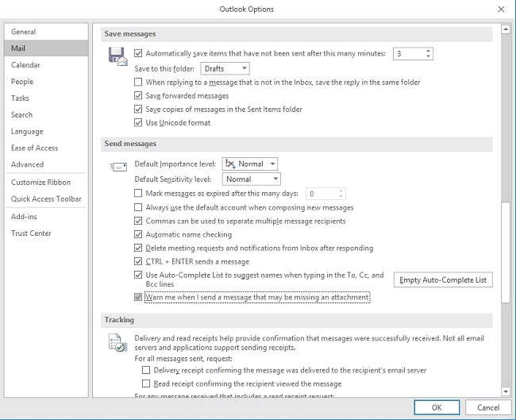Open People options category
Viewport: 516px width, 420px height.
[46, 81]
